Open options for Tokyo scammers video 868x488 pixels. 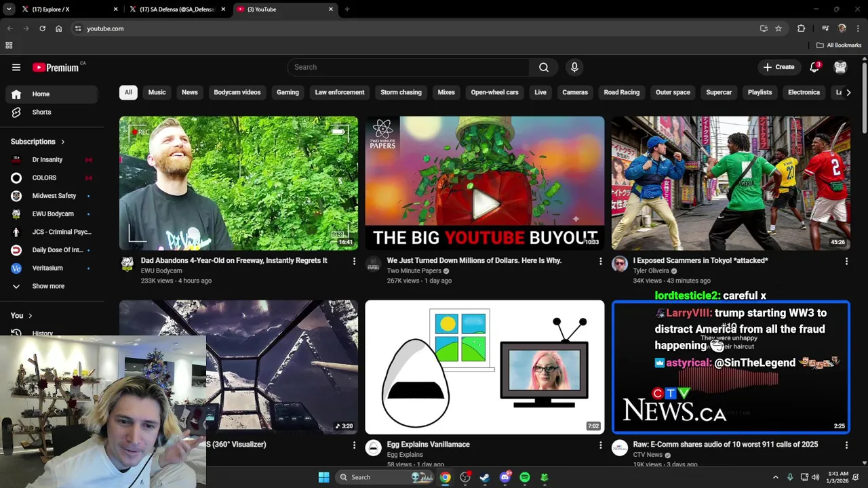846,261
